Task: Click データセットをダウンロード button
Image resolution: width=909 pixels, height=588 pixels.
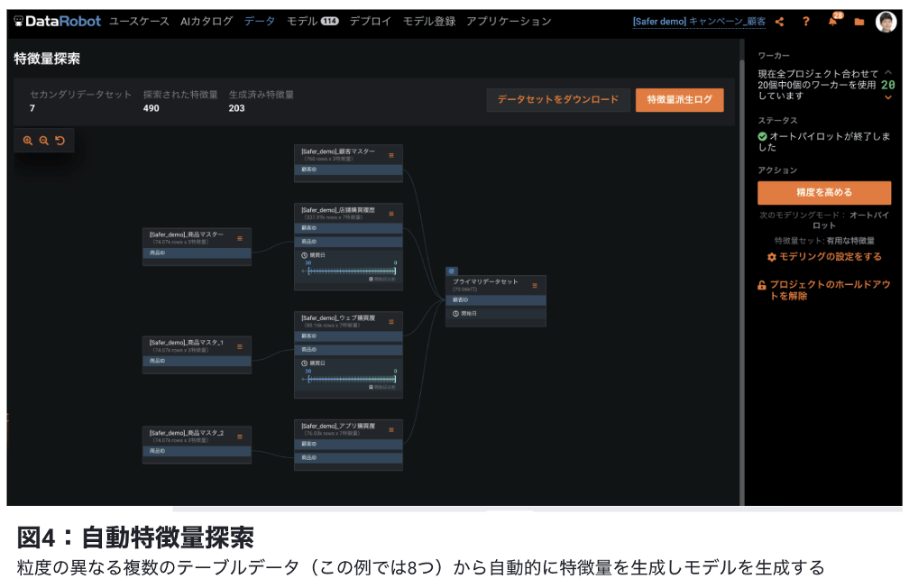Action: point(558,100)
